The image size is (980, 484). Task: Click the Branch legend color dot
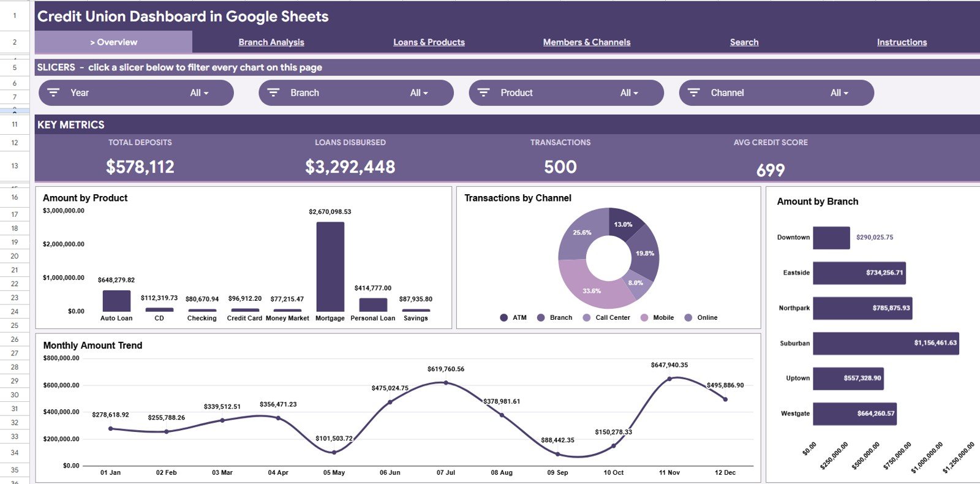click(x=541, y=317)
